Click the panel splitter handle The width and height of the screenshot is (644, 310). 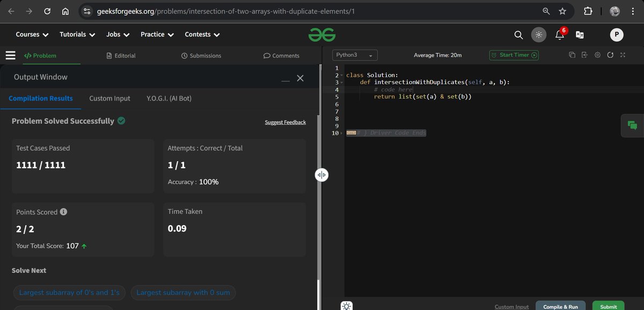coord(321,175)
